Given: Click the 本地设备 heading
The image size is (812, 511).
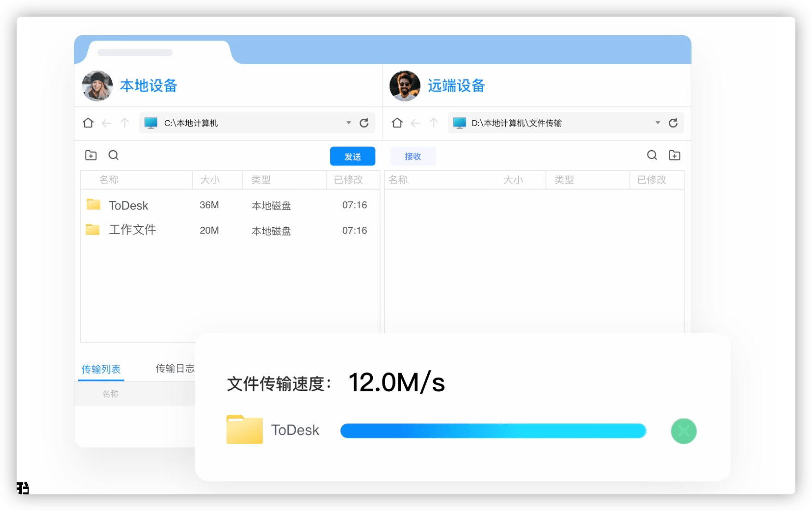Looking at the screenshot, I should 149,86.
